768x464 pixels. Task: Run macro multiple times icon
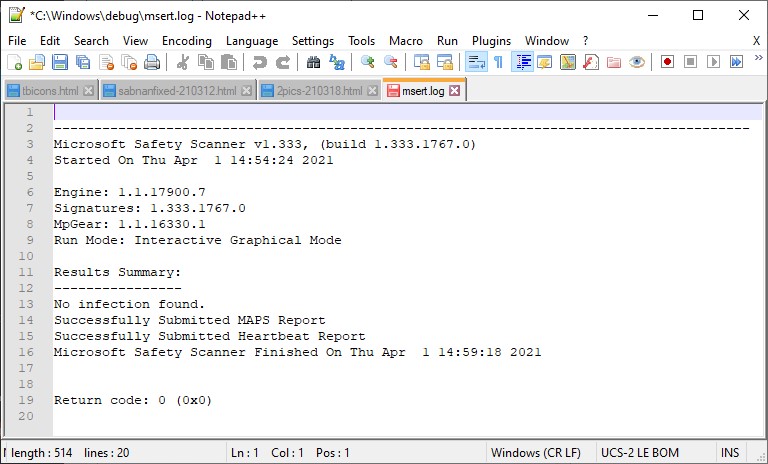click(736, 62)
